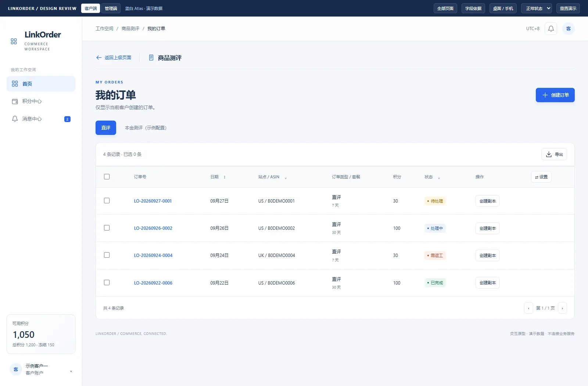Screen dimensions: 588x386
Task: Click 首页 grid icon in sidebar
Action: pos(15,84)
